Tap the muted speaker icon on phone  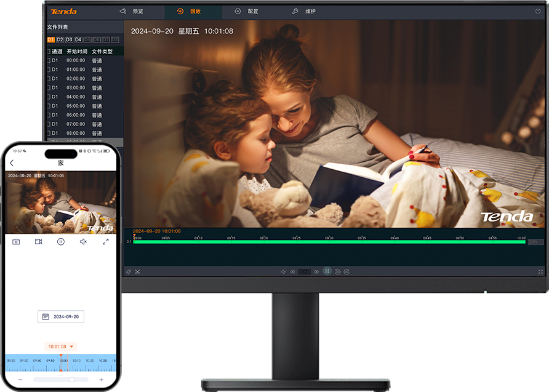point(83,242)
